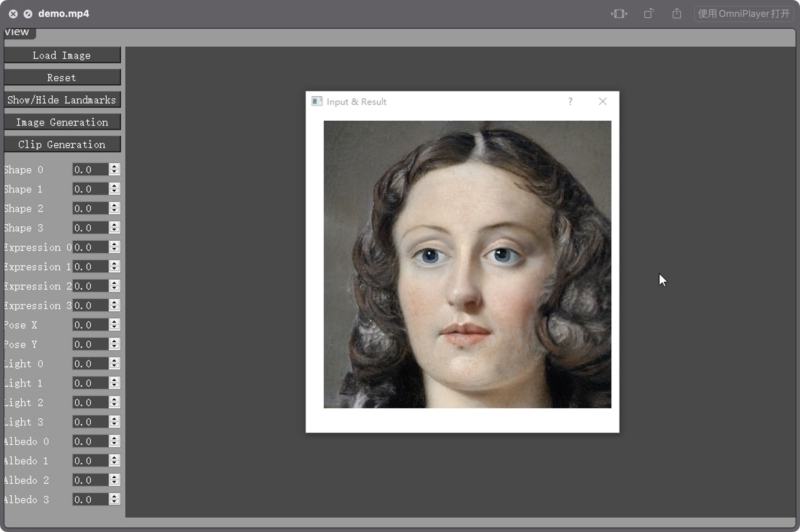Screen dimensions: 800x532
Task: Toggle Show/Hide Landmarks
Action: pos(62,100)
